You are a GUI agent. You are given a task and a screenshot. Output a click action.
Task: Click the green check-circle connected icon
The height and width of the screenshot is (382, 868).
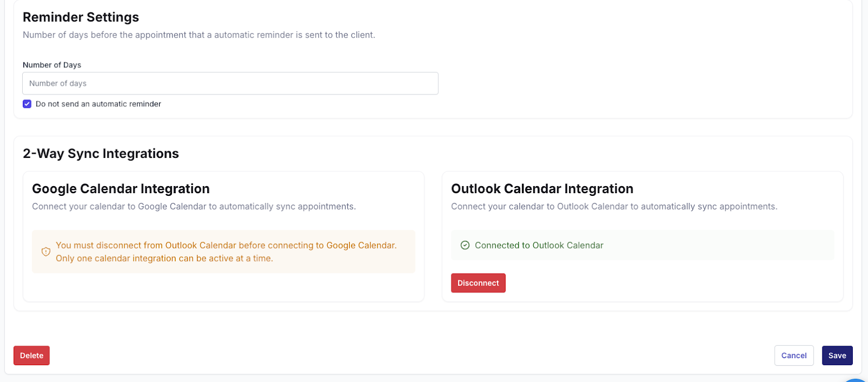tap(465, 245)
